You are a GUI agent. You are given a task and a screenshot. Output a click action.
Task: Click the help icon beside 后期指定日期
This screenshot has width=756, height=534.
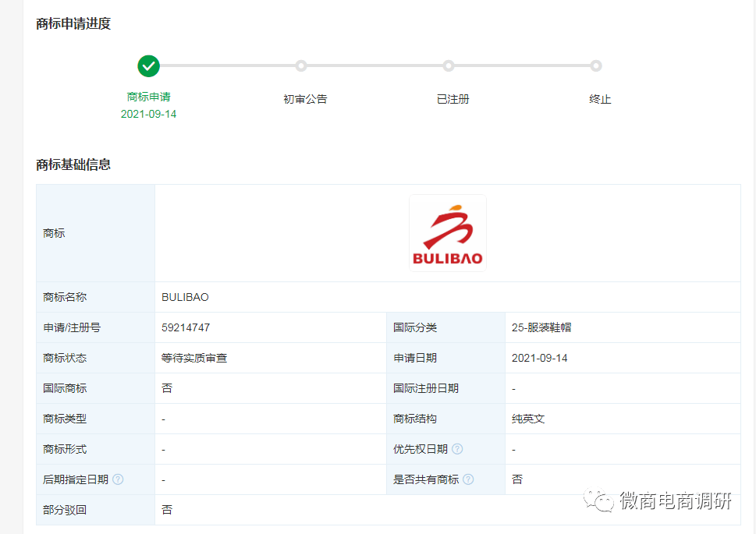pos(119,479)
